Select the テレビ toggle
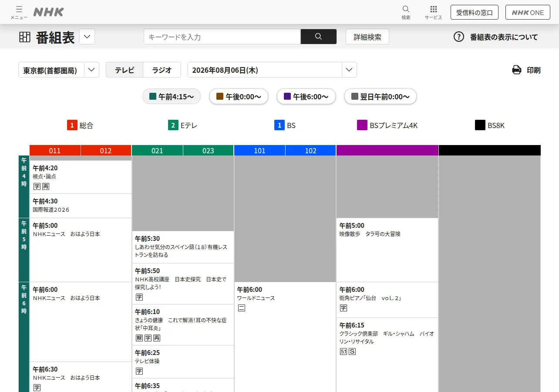Viewport: 559px width, 392px height. pyautogui.click(x=125, y=70)
